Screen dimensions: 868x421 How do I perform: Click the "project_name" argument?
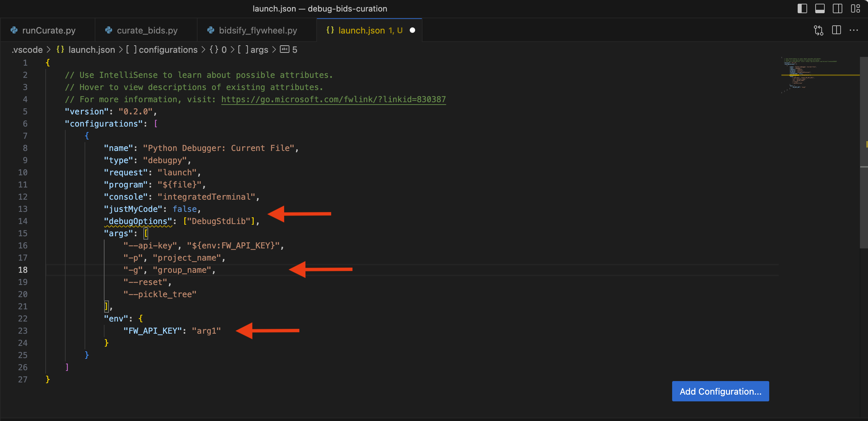tap(187, 258)
